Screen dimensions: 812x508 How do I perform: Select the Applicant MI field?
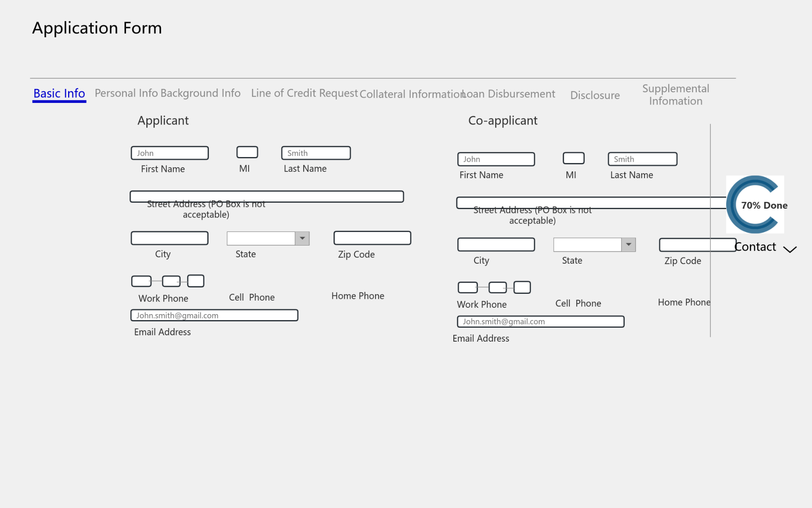[247, 152]
